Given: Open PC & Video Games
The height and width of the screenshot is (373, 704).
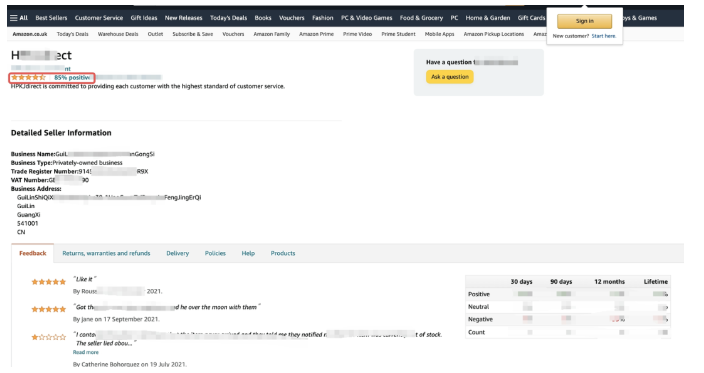Looking at the screenshot, I should click(x=366, y=18).
